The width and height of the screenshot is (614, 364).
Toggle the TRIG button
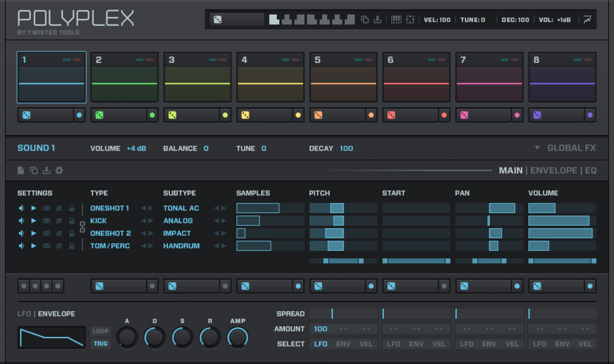[100, 344]
